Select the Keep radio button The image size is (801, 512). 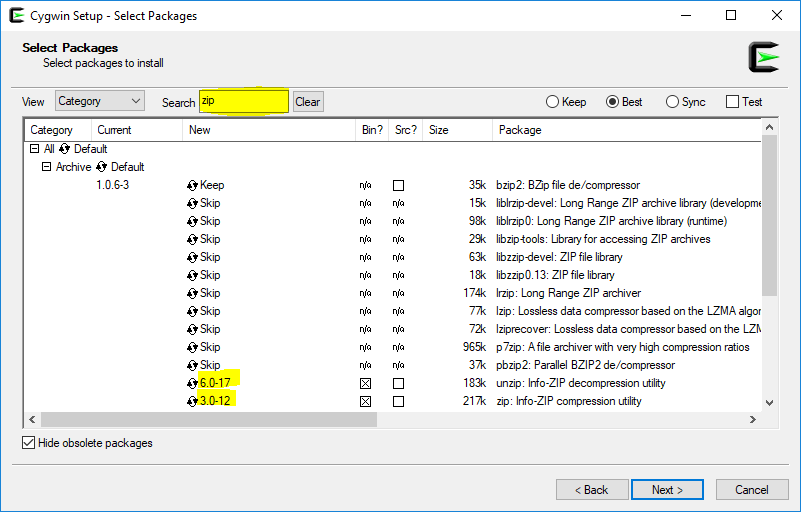tap(552, 102)
